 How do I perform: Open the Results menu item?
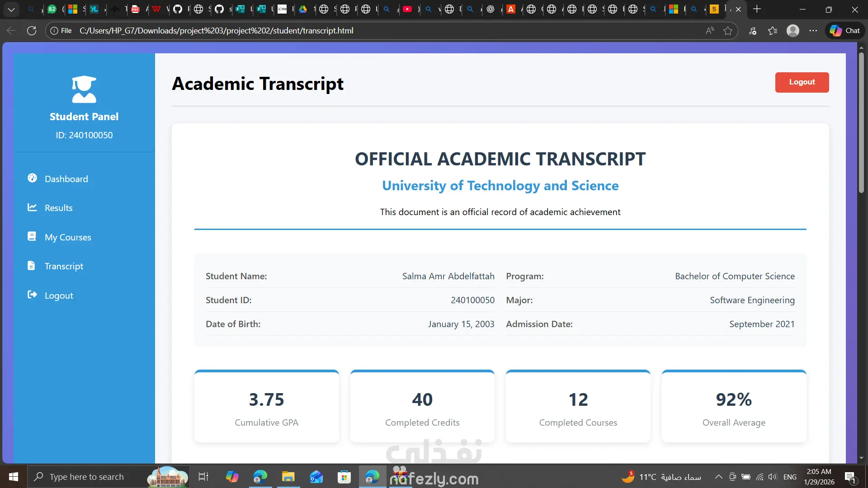(x=58, y=208)
